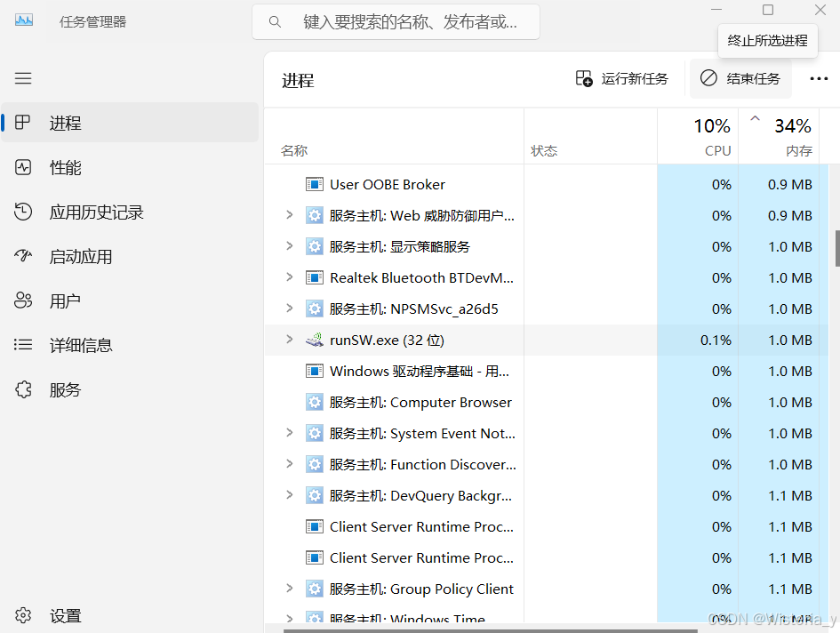Click the Realtek Bluetooth BTDevM process icon

[x=315, y=277]
